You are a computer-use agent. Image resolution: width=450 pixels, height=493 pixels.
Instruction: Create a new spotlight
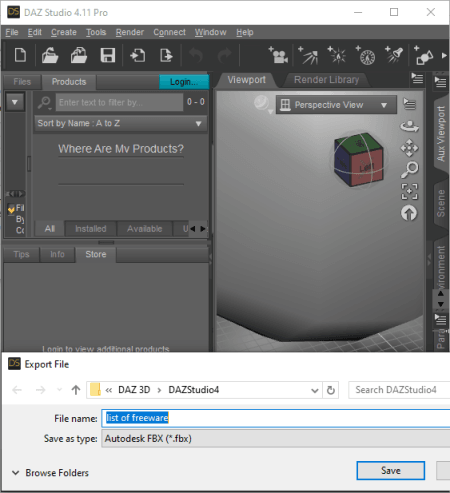394,55
